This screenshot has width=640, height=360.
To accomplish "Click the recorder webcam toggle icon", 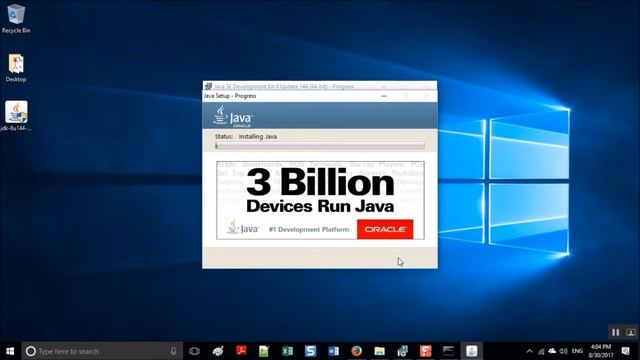I will click(x=631, y=332).
